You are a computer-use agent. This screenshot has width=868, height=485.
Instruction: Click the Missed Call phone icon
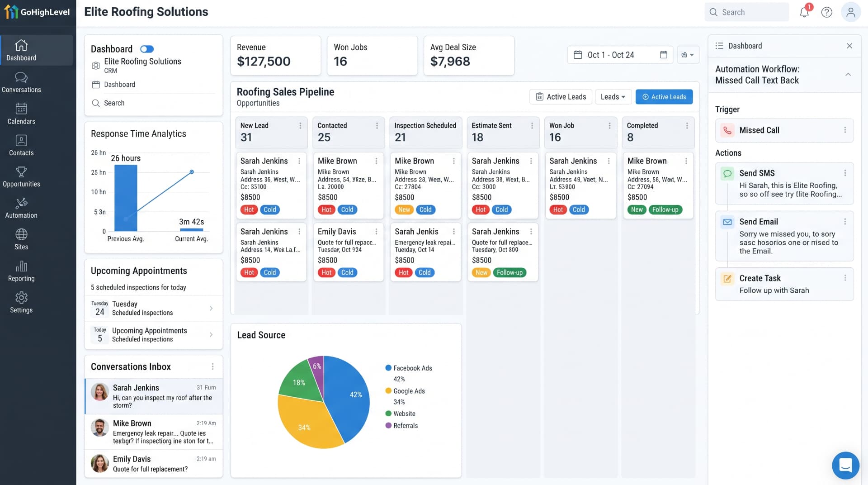[x=727, y=130]
